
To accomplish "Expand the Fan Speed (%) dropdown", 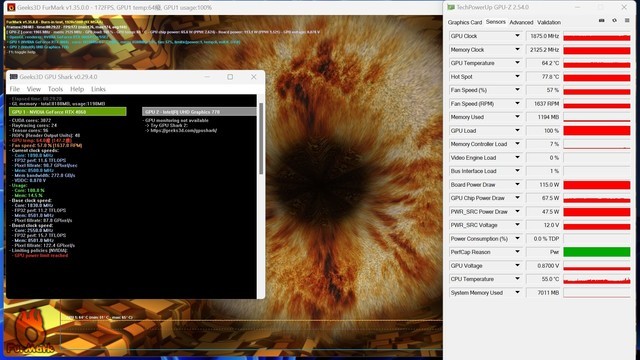I will pos(517,90).
